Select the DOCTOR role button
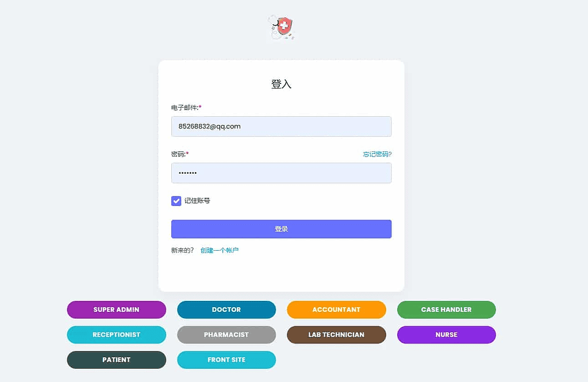 226,310
